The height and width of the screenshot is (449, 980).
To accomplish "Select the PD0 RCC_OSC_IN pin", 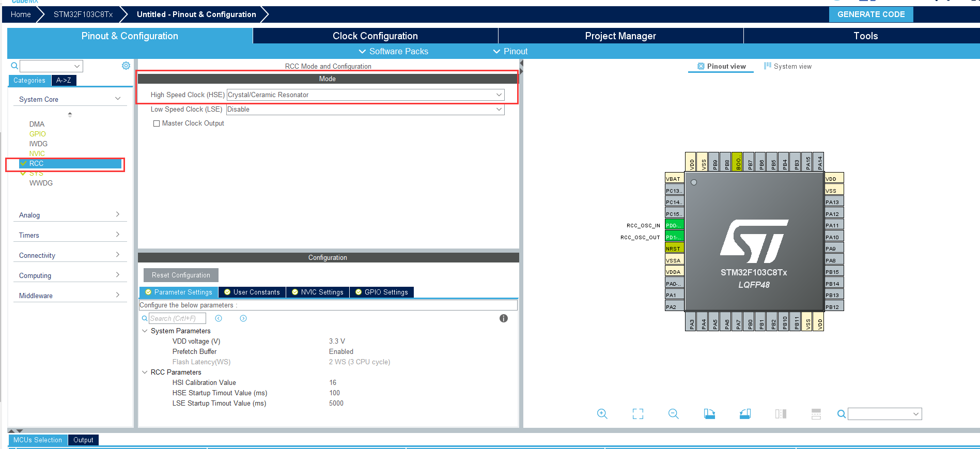I will pos(674,225).
